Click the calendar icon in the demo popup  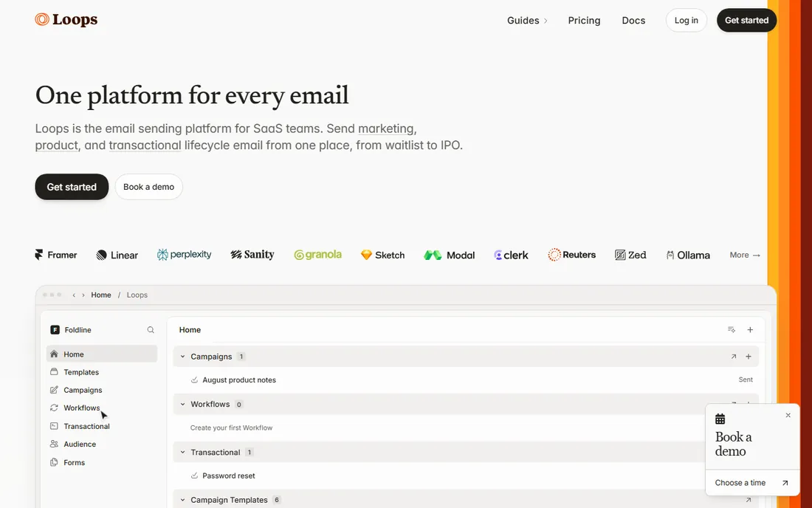(720, 419)
